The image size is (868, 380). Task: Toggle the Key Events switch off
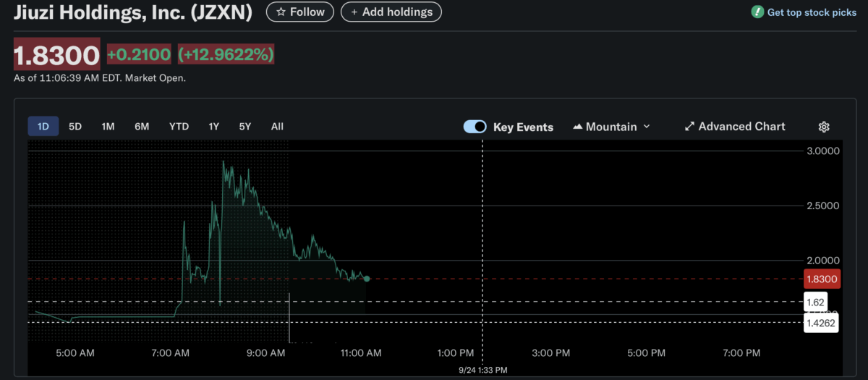pyautogui.click(x=475, y=127)
